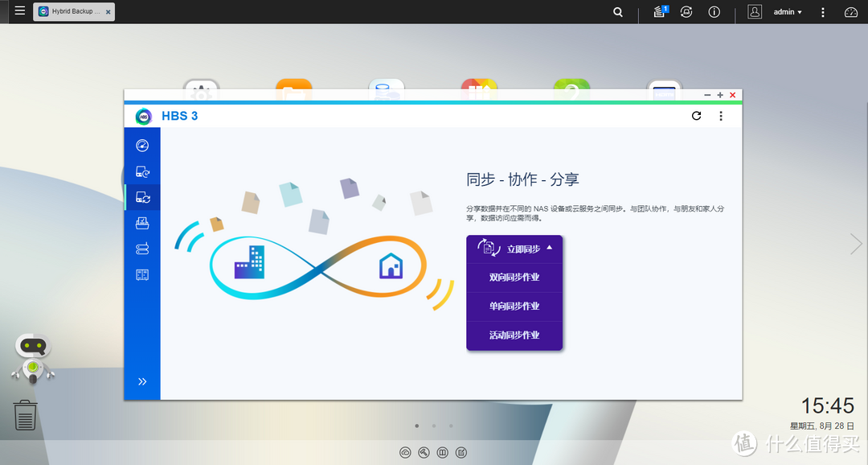Click the utilities icon in bottom bar
The image size is (868, 465).
coord(424,453)
